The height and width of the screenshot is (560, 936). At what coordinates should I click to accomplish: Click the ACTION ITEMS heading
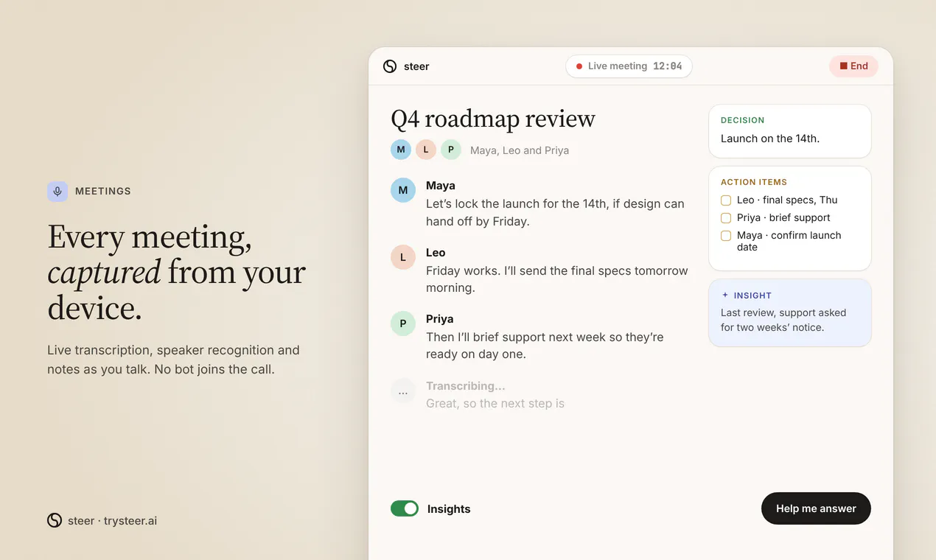coord(754,182)
